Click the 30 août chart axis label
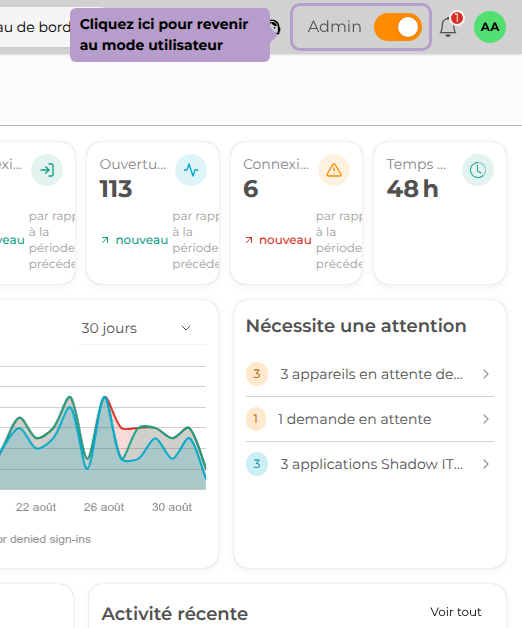 point(172,507)
